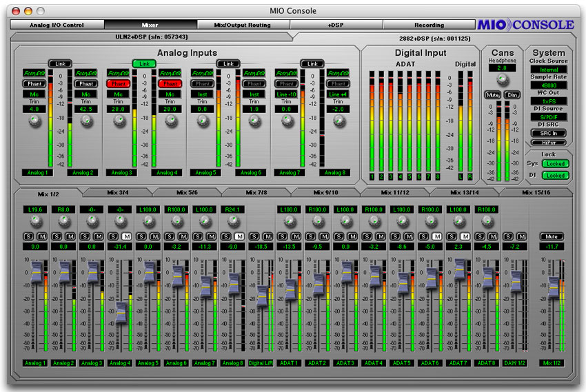
Task: Click pan knob on Analog 8 mixer strip
Action: point(233,221)
